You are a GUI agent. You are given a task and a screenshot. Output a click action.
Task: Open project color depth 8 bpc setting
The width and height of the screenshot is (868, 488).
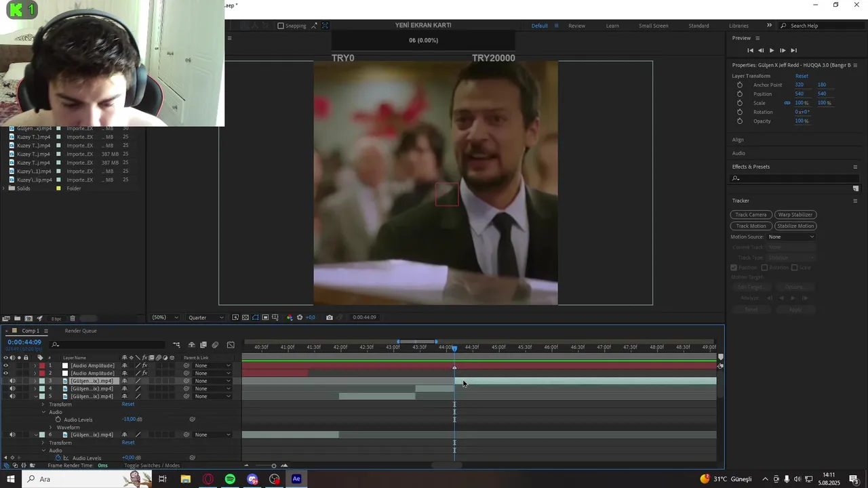(56, 319)
